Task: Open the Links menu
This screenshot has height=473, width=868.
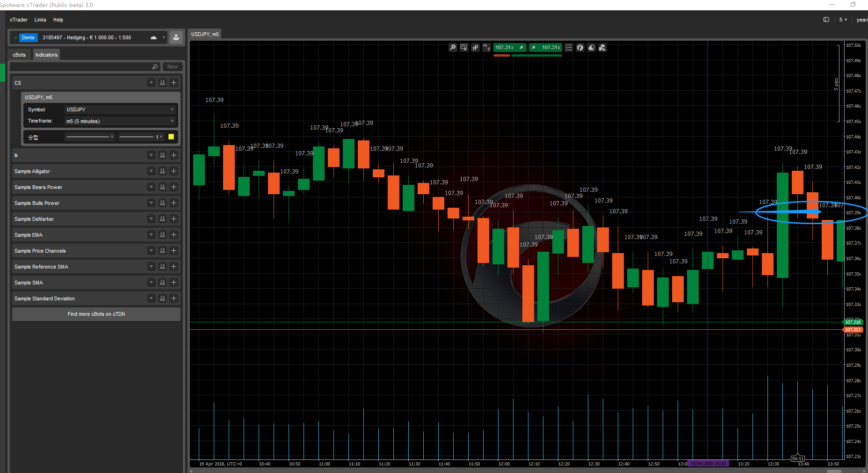Action: [x=40, y=20]
